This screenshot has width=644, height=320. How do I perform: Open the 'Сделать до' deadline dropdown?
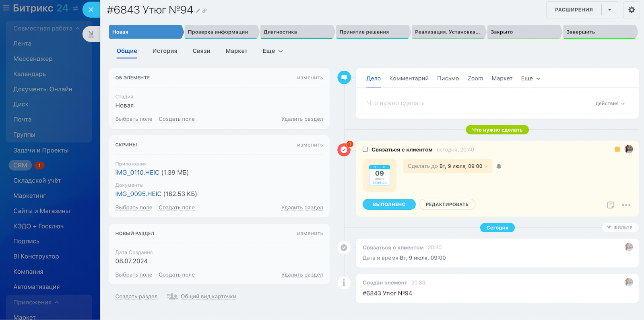click(x=448, y=166)
